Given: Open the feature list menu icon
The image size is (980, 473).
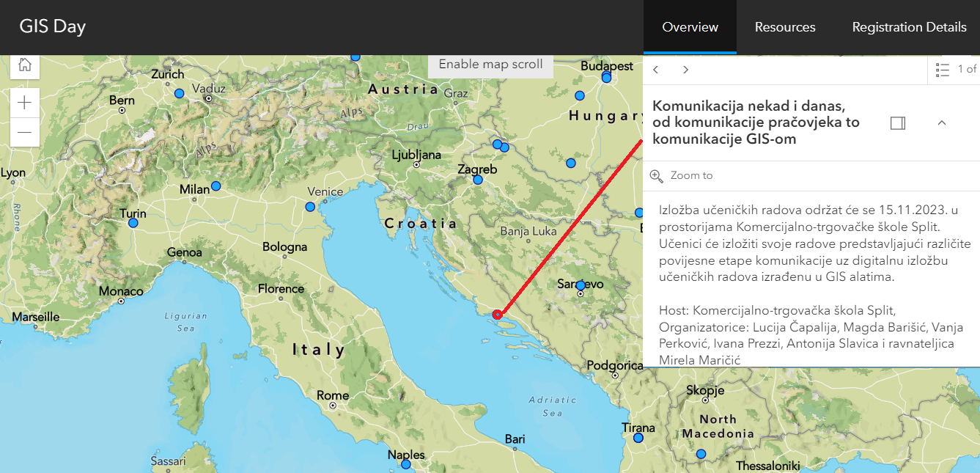Looking at the screenshot, I should coord(943,70).
